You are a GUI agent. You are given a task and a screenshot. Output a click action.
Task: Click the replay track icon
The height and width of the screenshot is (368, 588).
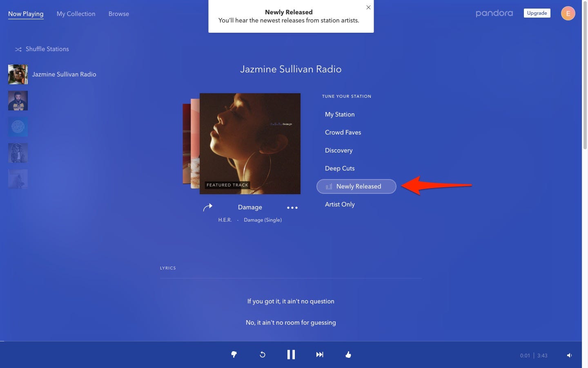(263, 355)
